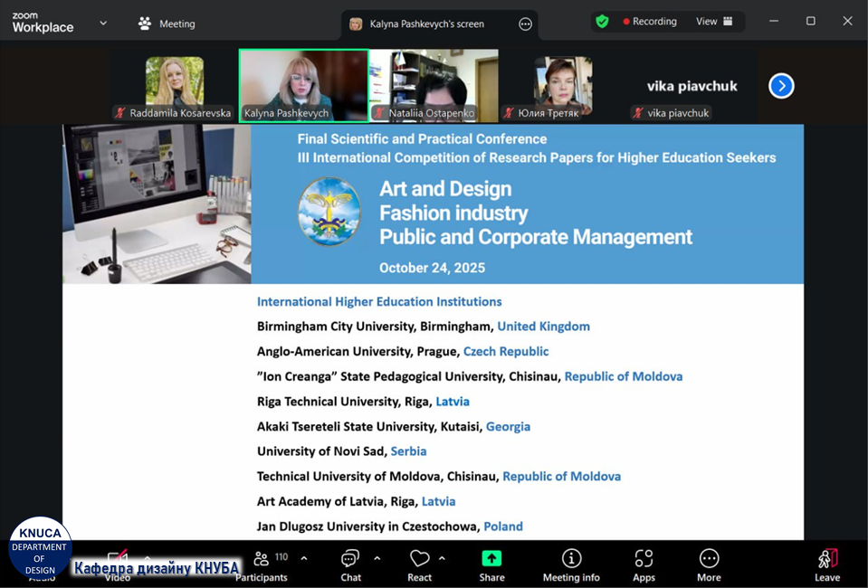Open the Zoom Workplace dropdown chevron
This screenshot has height=588, width=868.
tap(103, 24)
